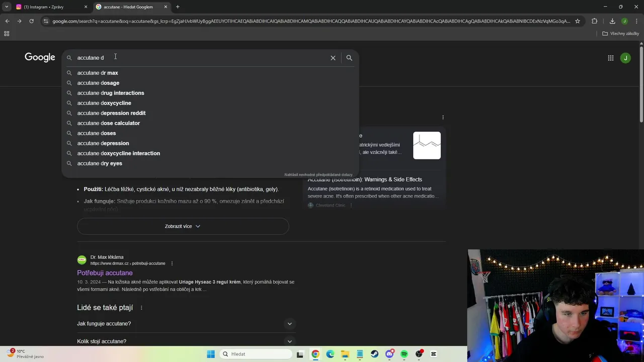Open Accutane Warnings & Side Effects link
The image size is (644, 362).
(x=365, y=179)
